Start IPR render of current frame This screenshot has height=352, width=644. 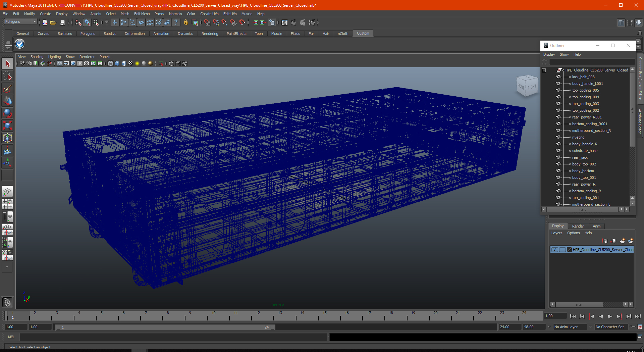point(303,22)
